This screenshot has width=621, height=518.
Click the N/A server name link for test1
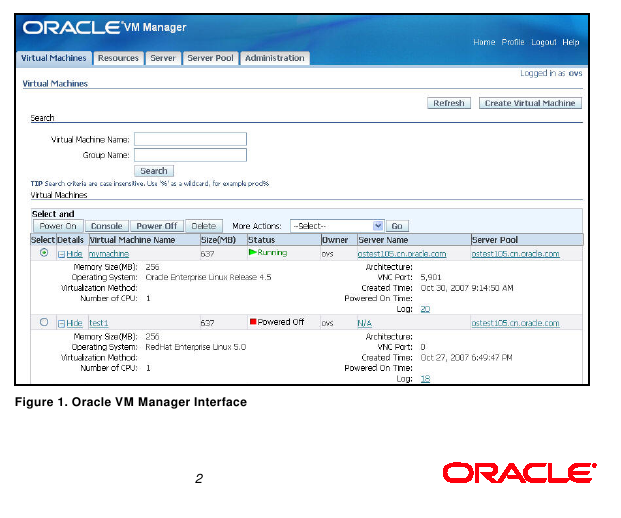click(x=364, y=323)
